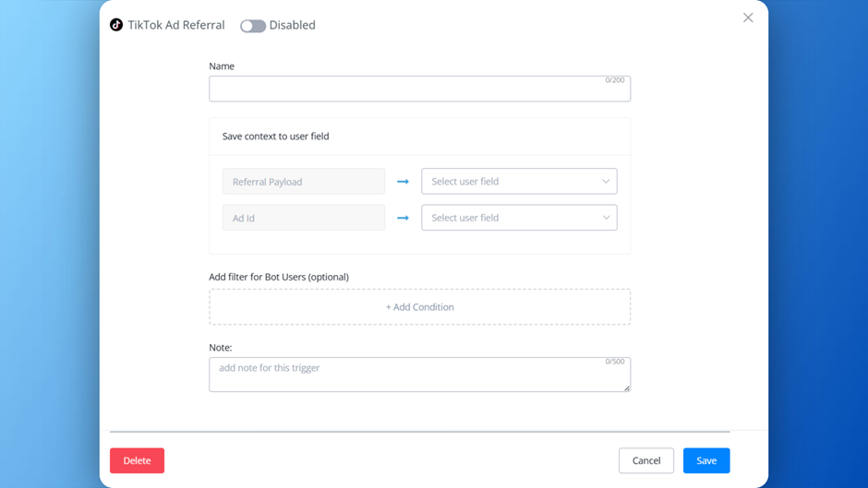The image size is (868, 488).
Task: Click the Save context to user field header
Action: pyautogui.click(x=275, y=137)
